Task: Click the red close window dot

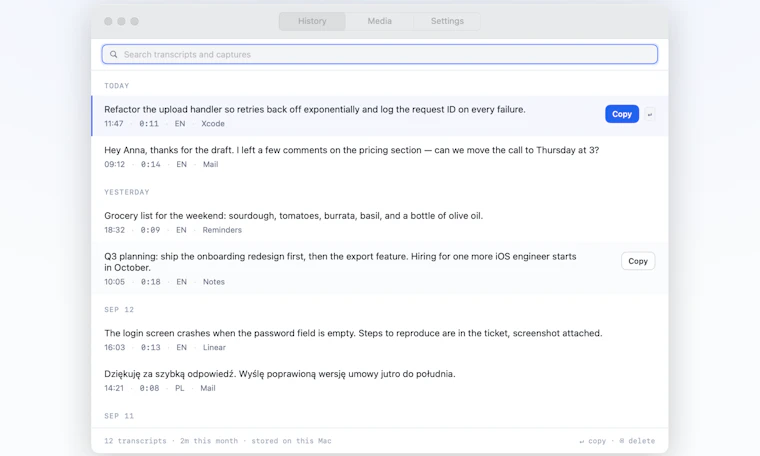Action: tap(108, 21)
